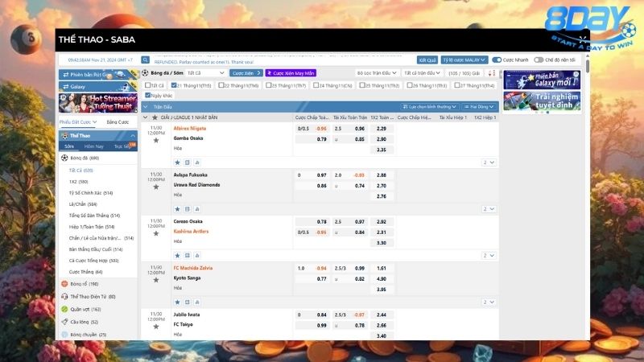Open scoreboard icon under Avispa Fukuoka match
Viewport: 644px width, 362px height.
pyautogui.click(x=188, y=209)
